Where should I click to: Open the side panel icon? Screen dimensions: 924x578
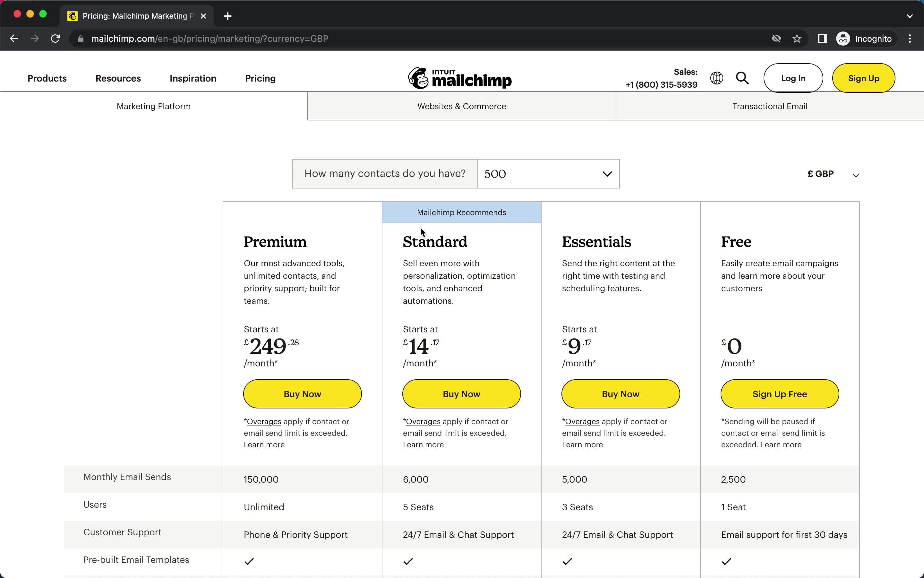(x=822, y=39)
